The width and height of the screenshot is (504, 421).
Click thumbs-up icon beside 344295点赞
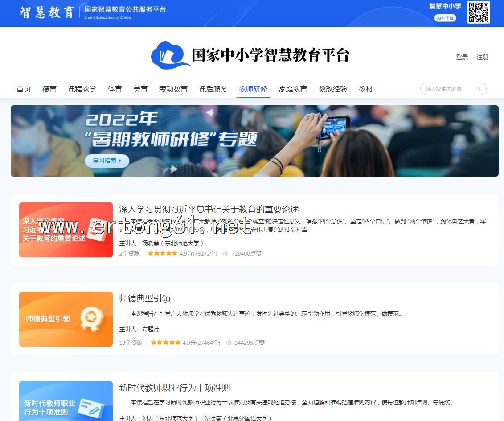click(x=229, y=343)
